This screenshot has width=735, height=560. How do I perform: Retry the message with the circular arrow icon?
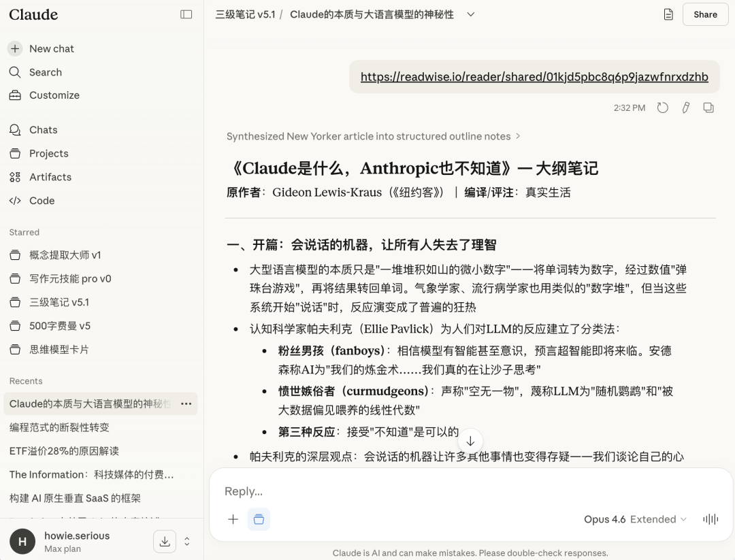pos(662,108)
